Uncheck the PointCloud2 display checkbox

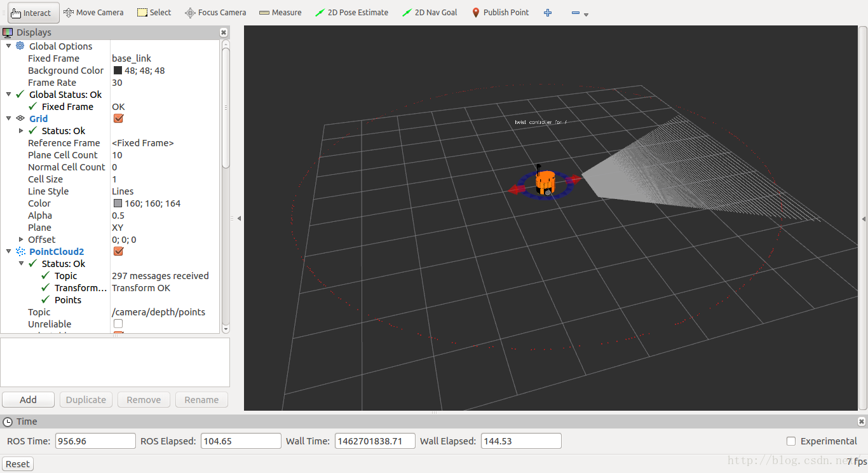click(x=118, y=252)
